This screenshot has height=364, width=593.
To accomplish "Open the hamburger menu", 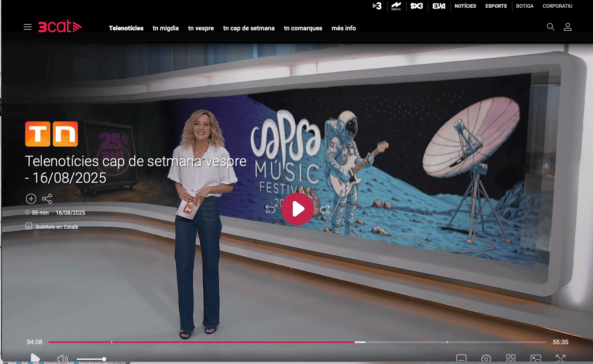I will point(28,27).
